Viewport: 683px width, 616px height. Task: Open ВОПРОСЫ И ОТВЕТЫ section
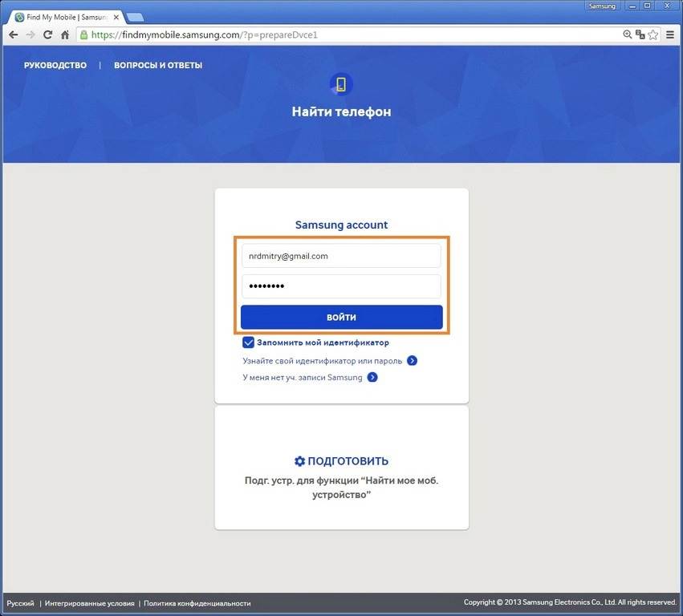pyautogui.click(x=158, y=65)
